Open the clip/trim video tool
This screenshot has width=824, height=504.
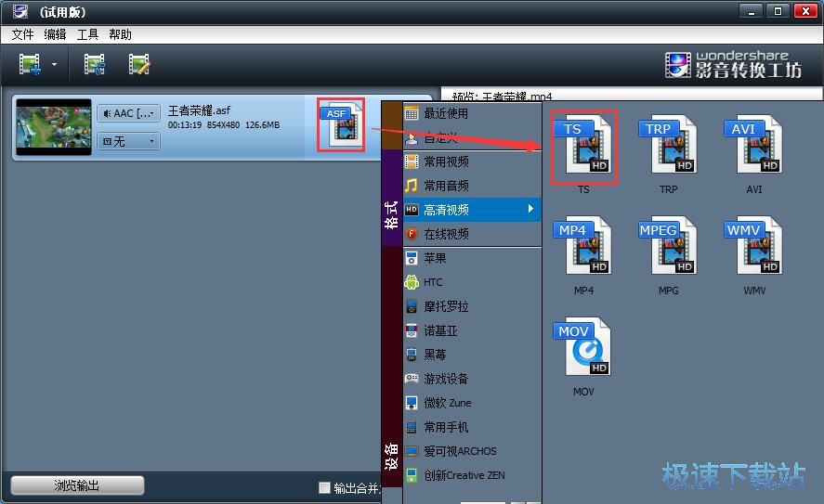click(x=94, y=64)
